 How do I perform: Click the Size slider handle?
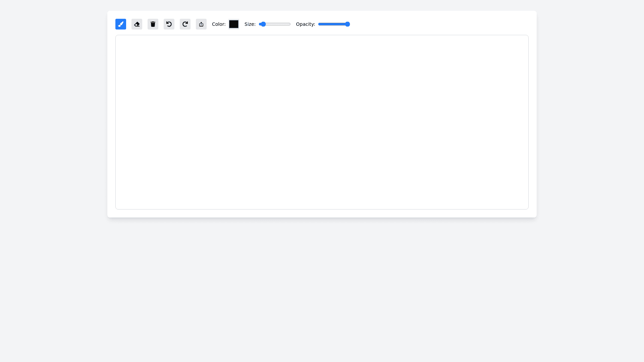(x=263, y=24)
